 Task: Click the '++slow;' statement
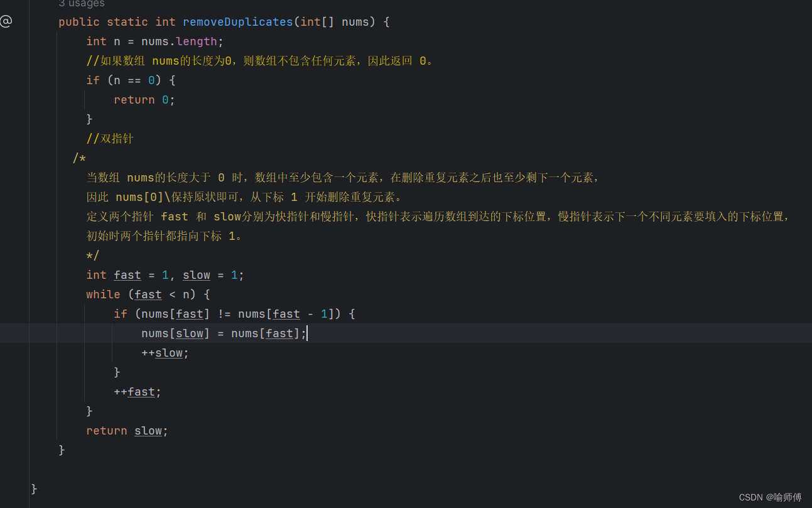(165, 353)
